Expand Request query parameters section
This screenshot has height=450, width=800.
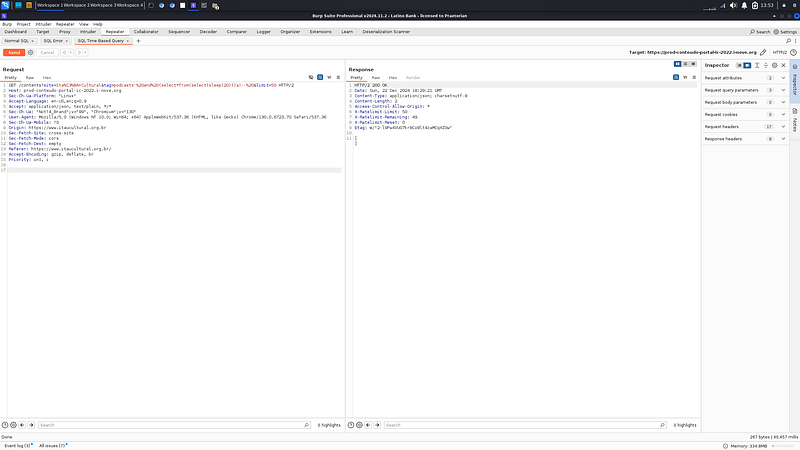[745, 90]
